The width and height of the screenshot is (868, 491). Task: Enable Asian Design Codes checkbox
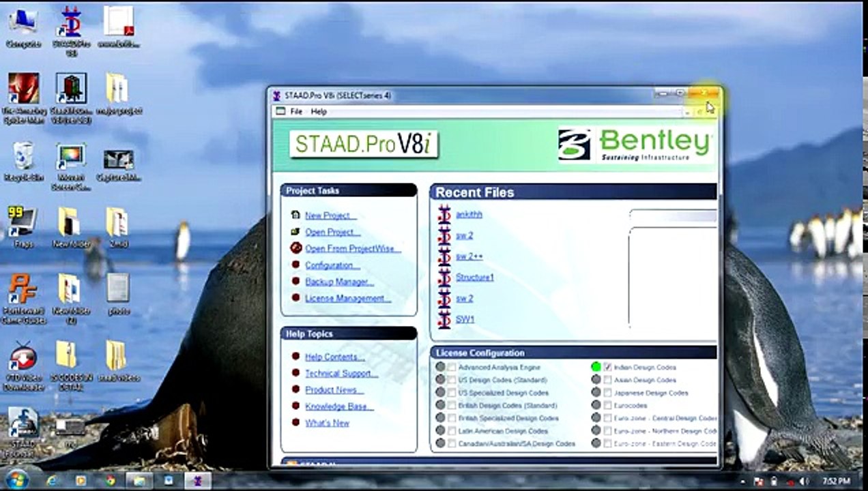[x=607, y=380]
